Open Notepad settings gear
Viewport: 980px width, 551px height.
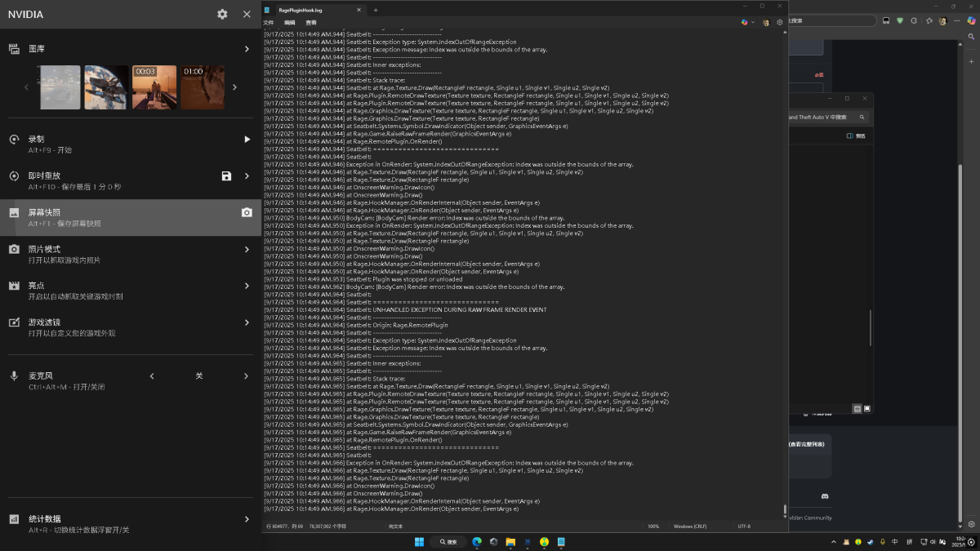point(780,22)
